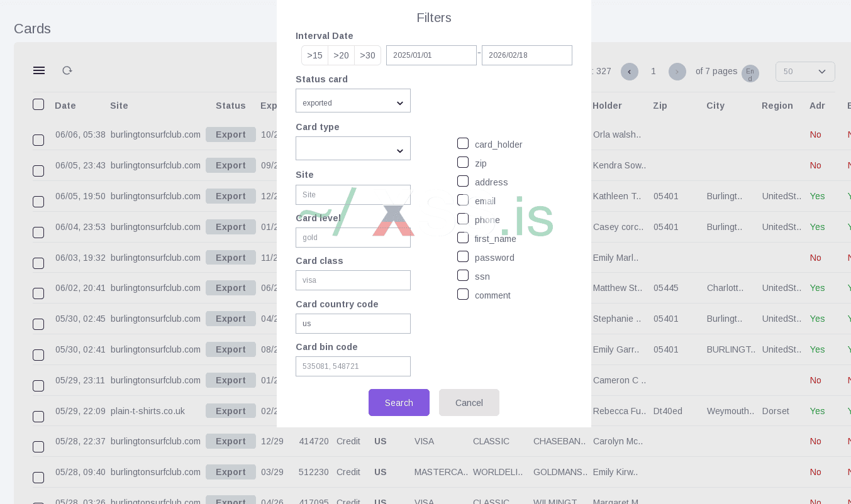Click the end date field 2026/02/18
Screen dimensions: 851x504
pyautogui.click(x=527, y=55)
